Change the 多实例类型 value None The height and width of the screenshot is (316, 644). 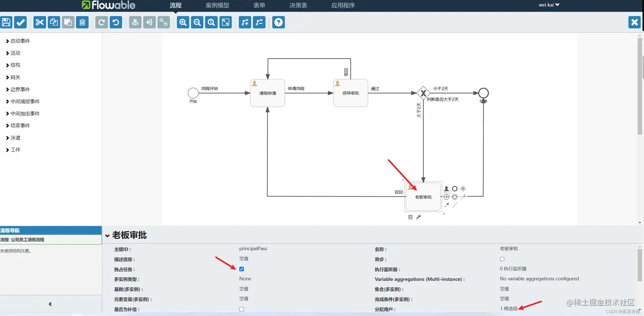pos(245,279)
